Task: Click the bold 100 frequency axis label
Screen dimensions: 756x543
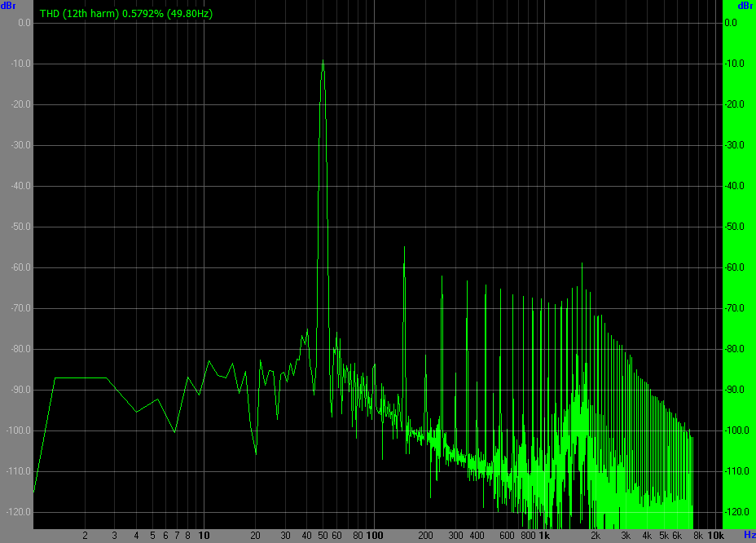Action: tap(374, 536)
